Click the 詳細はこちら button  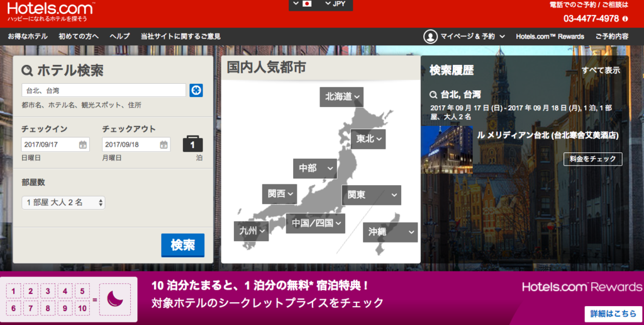613,314
